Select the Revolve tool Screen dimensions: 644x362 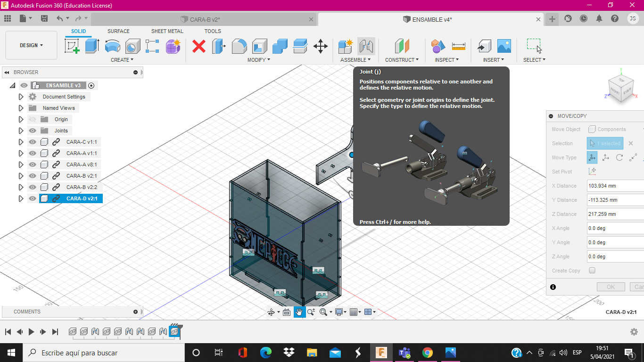(112, 46)
